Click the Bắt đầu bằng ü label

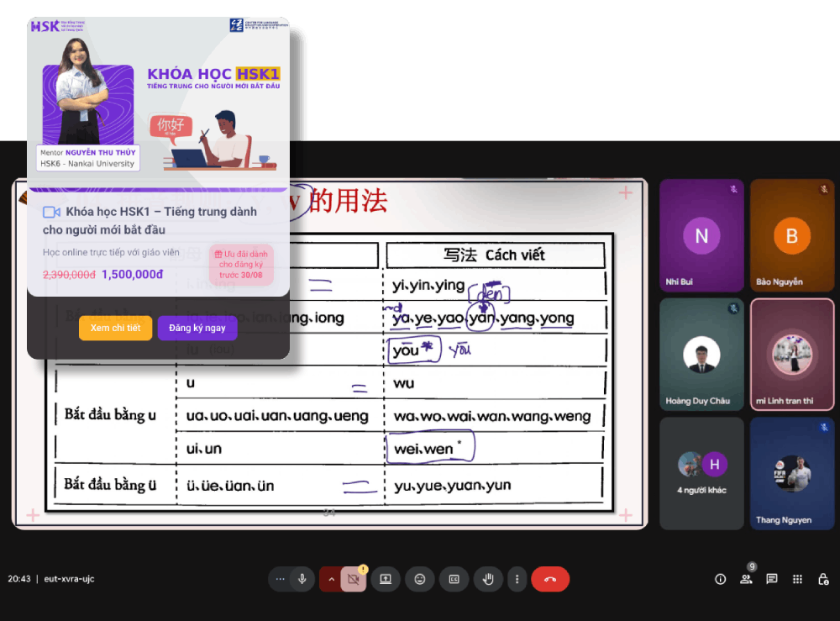[x=110, y=484]
